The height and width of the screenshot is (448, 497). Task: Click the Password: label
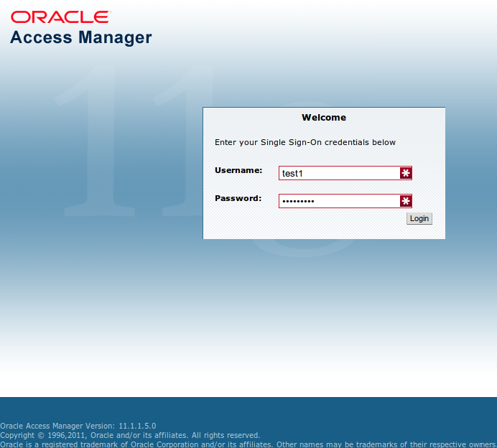(x=238, y=198)
